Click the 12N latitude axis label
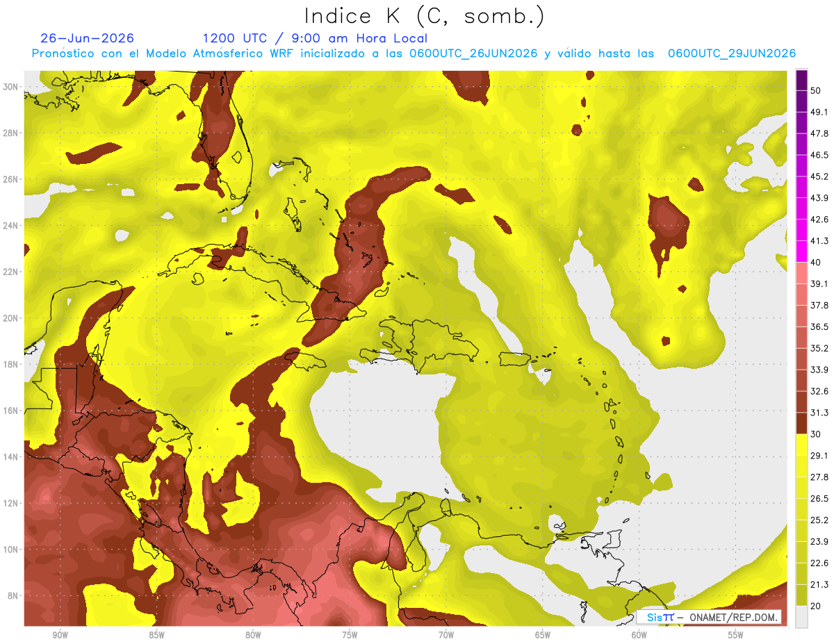Viewport: 834px width, 644px height. tap(11, 503)
